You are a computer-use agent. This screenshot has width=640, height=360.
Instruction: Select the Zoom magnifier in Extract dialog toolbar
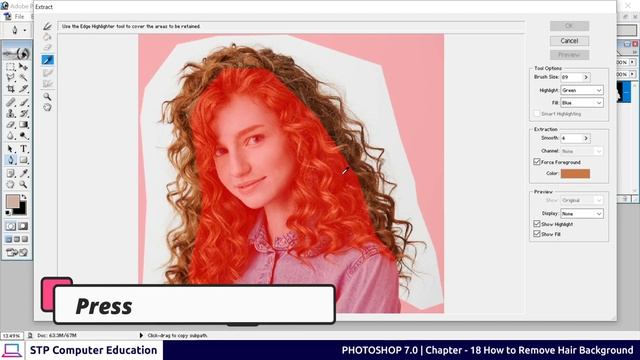click(x=47, y=97)
